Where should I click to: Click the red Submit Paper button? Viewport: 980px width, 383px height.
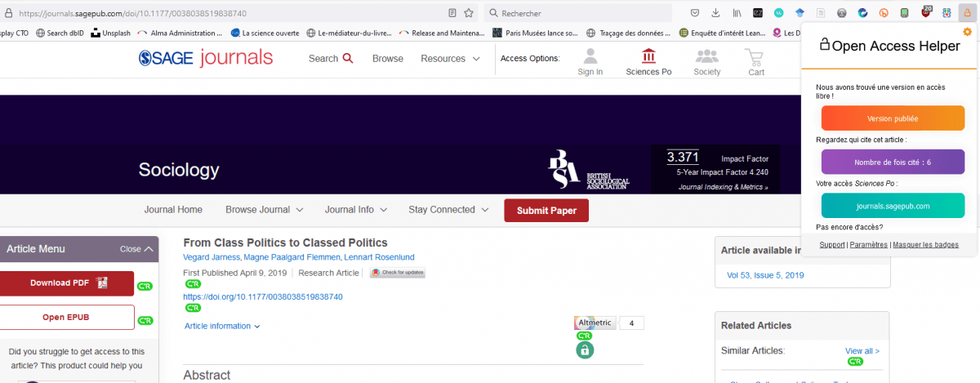(x=546, y=211)
